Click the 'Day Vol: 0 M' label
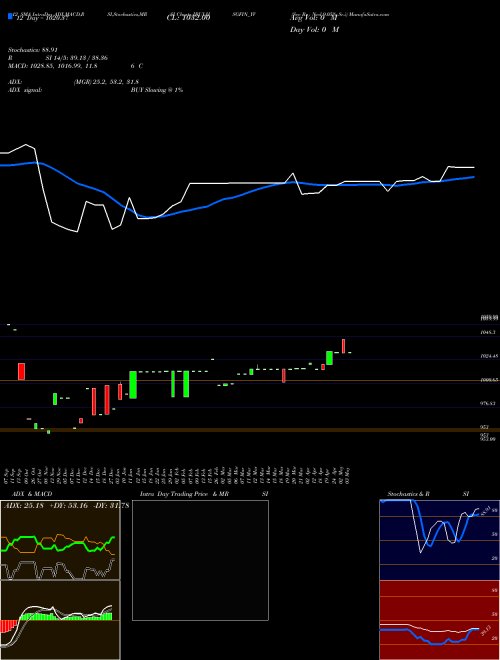The height and width of the screenshot is (660, 500). pos(314,30)
